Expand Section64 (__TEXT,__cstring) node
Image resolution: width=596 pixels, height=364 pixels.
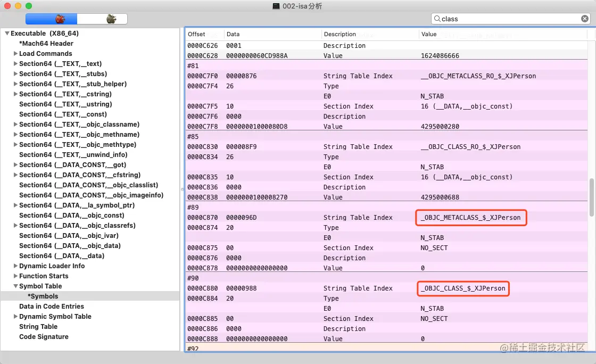tap(15, 94)
